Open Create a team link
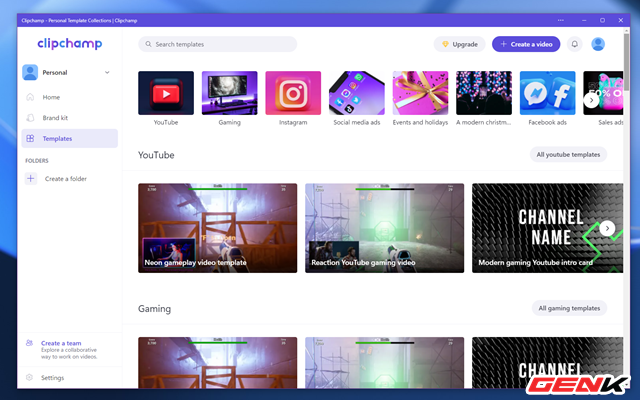The height and width of the screenshot is (400, 640). (x=61, y=343)
